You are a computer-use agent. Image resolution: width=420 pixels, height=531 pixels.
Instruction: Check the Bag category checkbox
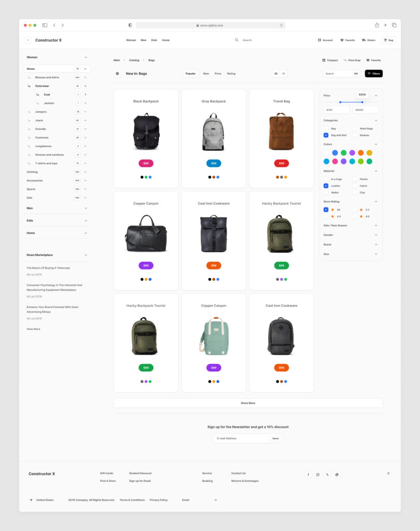[326, 129]
